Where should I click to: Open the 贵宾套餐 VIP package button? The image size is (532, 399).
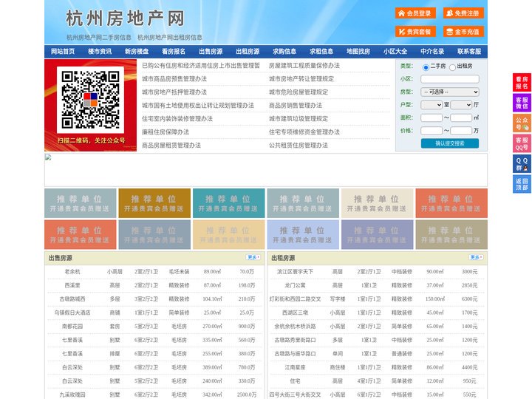[x=415, y=32]
